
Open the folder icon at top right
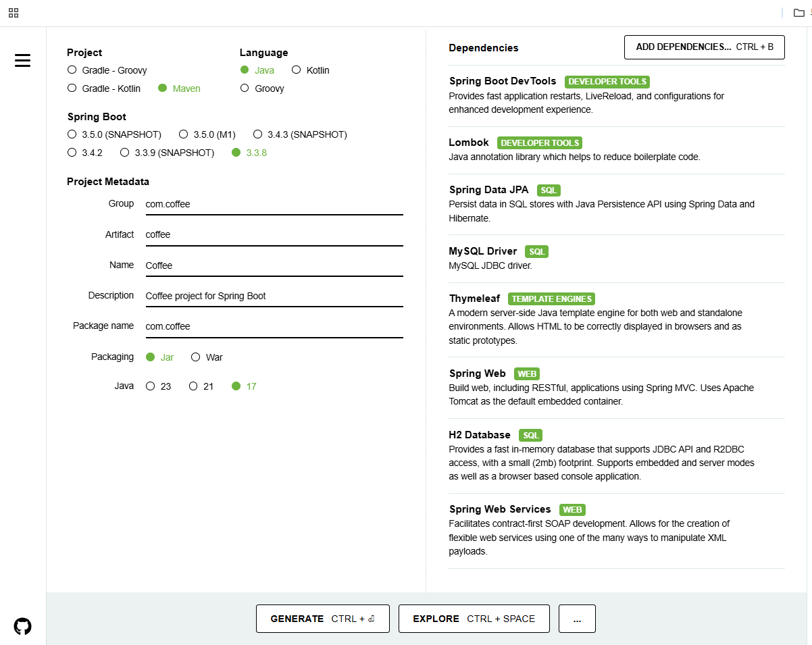[799, 13]
